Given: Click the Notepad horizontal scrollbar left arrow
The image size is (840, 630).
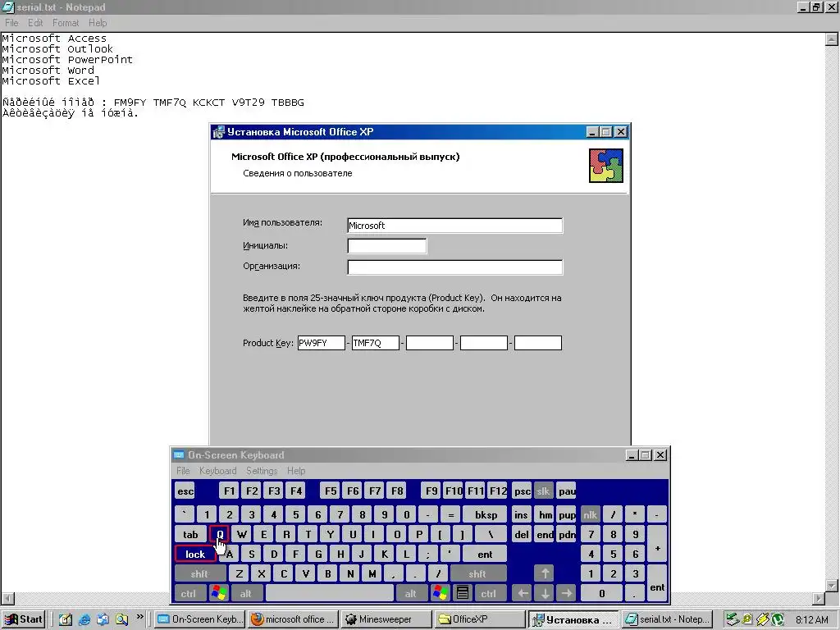Looking at the screenshot, I should pos(7,598).
